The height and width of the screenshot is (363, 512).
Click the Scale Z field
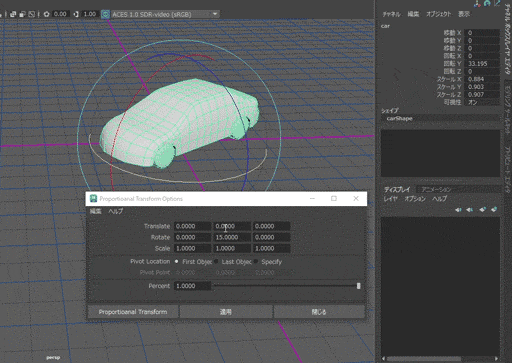(x=271, y=248)
